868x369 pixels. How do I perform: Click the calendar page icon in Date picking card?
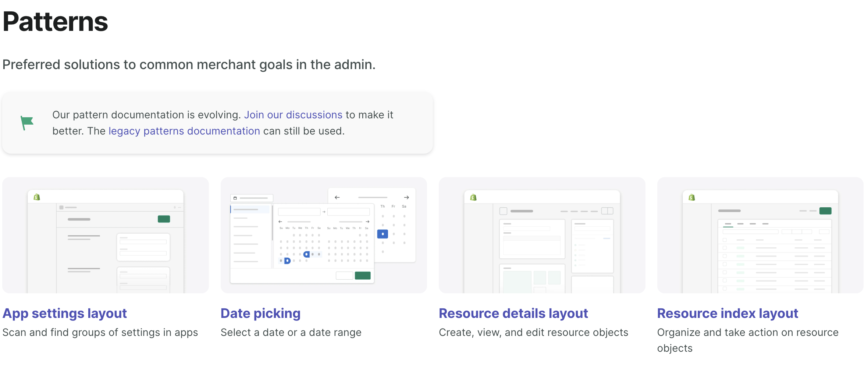235,198
